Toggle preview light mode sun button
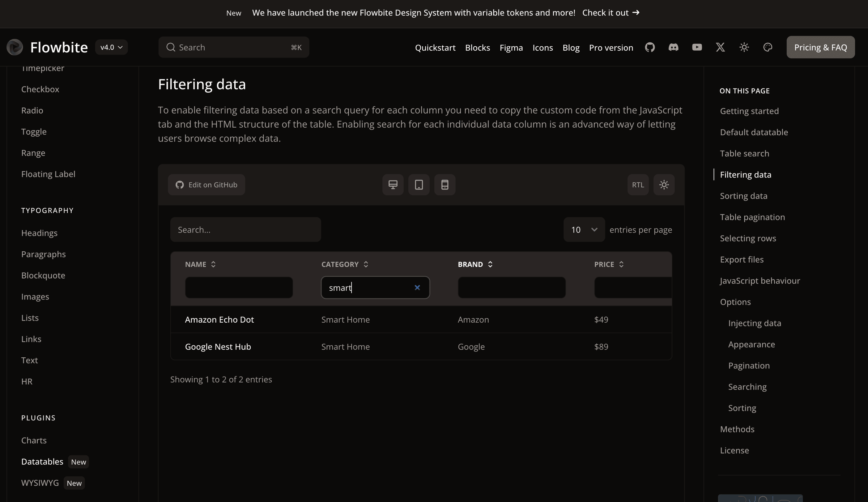This screenshot has height=502, width=868. [x=664, y=185]
